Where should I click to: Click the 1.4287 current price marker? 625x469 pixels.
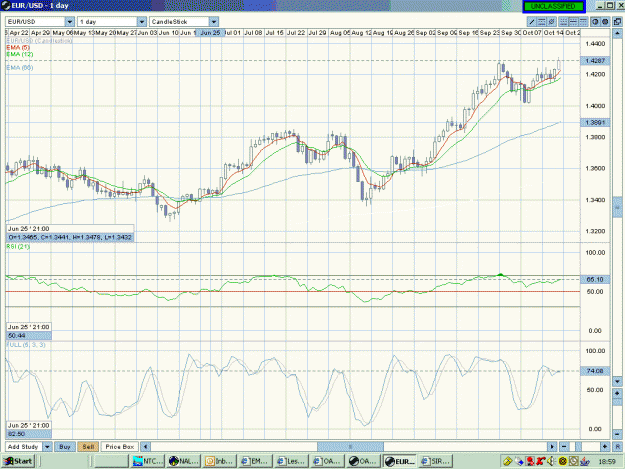[x=595, y=61]
